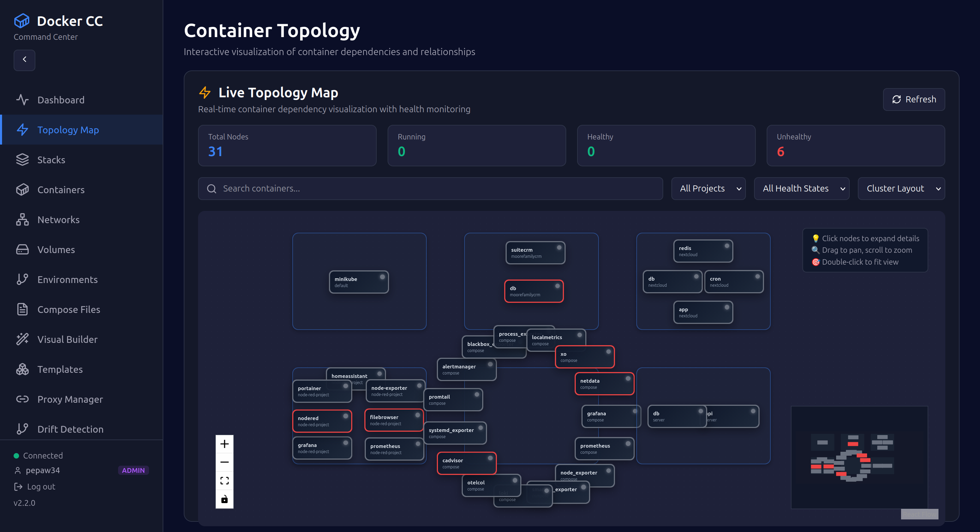Open the All Projects filter dropdown
Image resolution: width=980 pixels, height=532 pixels.
(708, 188)
